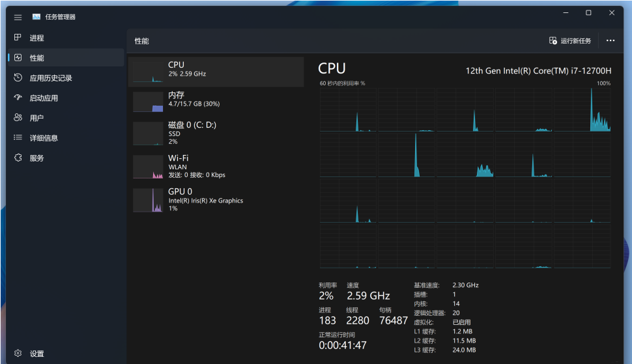Click the 性能 page header
Image resolution: width=632 pixels, height=364 pixels.
(141, 41)
